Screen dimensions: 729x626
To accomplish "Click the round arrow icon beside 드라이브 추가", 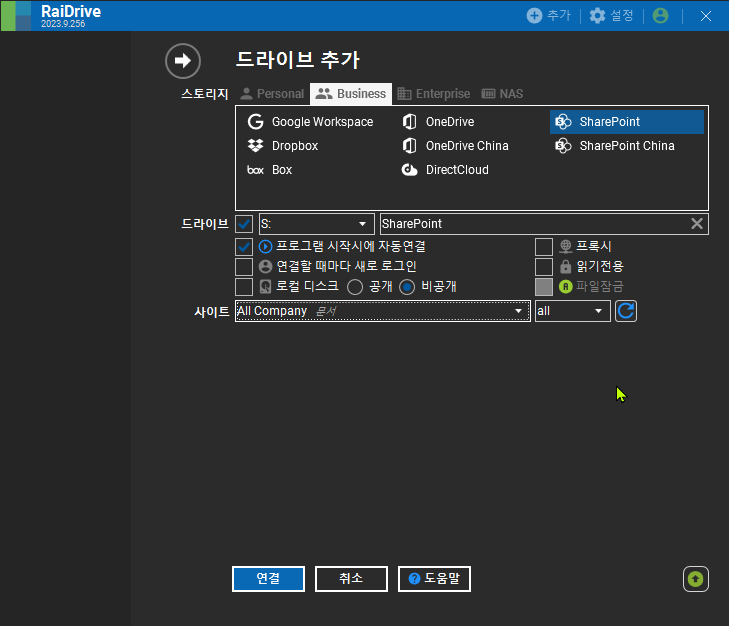I will point(183,60).
